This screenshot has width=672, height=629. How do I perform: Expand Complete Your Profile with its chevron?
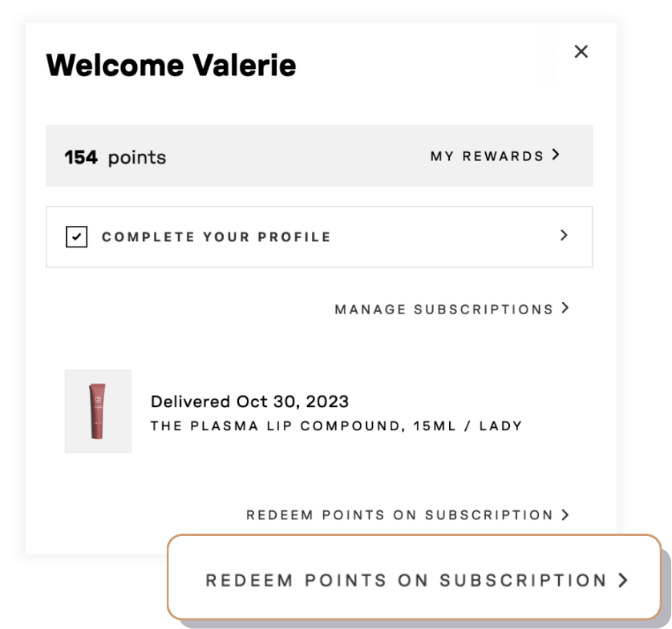(564, 235)
